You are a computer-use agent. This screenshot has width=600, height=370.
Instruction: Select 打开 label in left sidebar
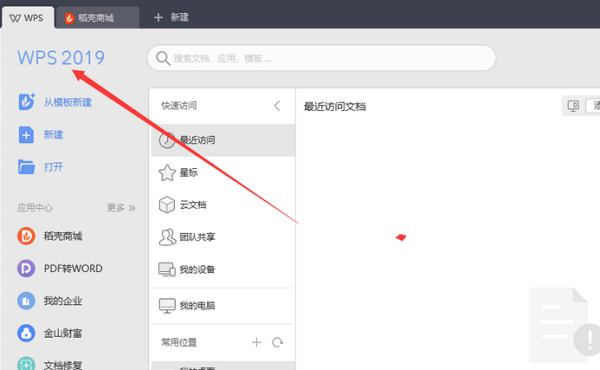click(x=53, y=167)
